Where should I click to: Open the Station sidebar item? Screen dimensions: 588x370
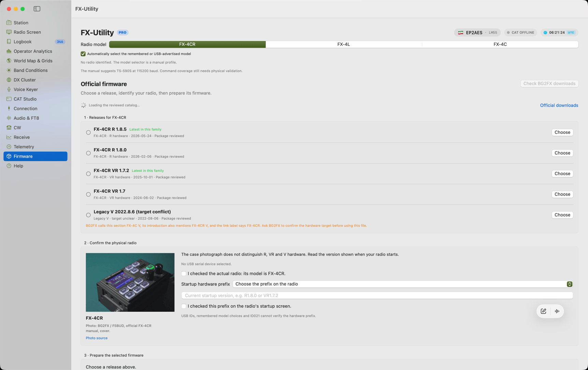[x=35, y=23]
